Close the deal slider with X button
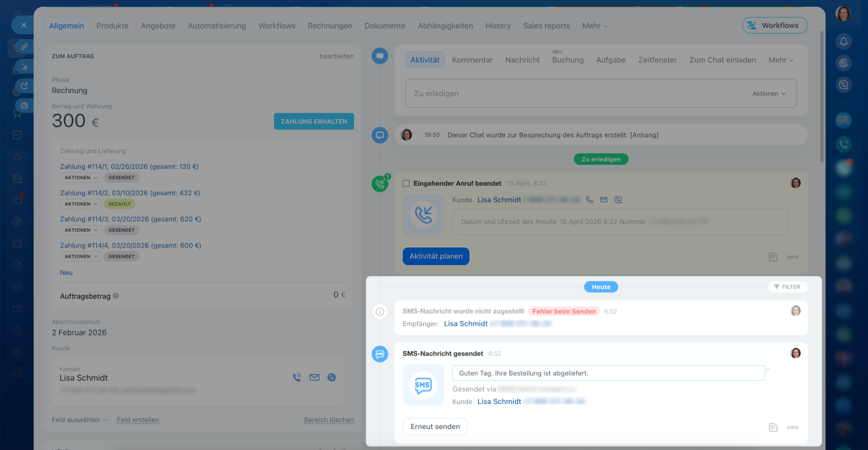This screenshot has height=450, width=868. coord(23,24)
